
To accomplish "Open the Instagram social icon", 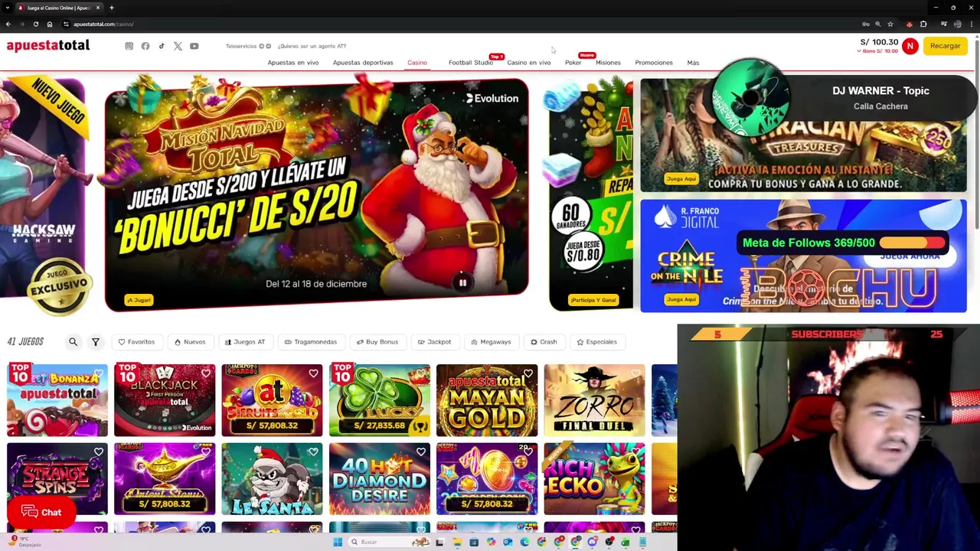I will tap(129, 46).
